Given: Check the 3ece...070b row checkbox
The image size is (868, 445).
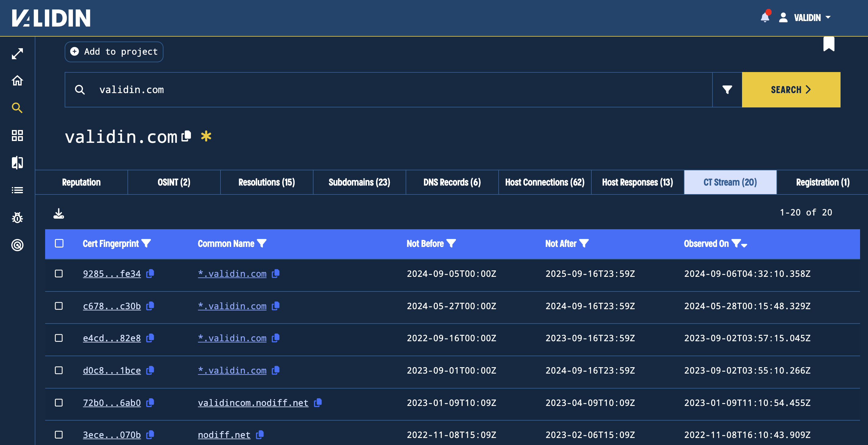Looking at the screenshot, I should point(59,435).
